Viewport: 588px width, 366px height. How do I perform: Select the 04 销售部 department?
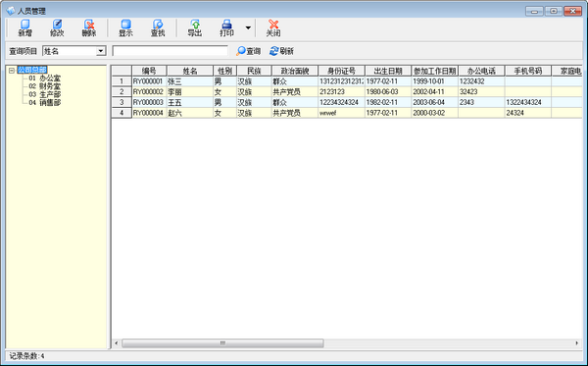tap(45, 102)
